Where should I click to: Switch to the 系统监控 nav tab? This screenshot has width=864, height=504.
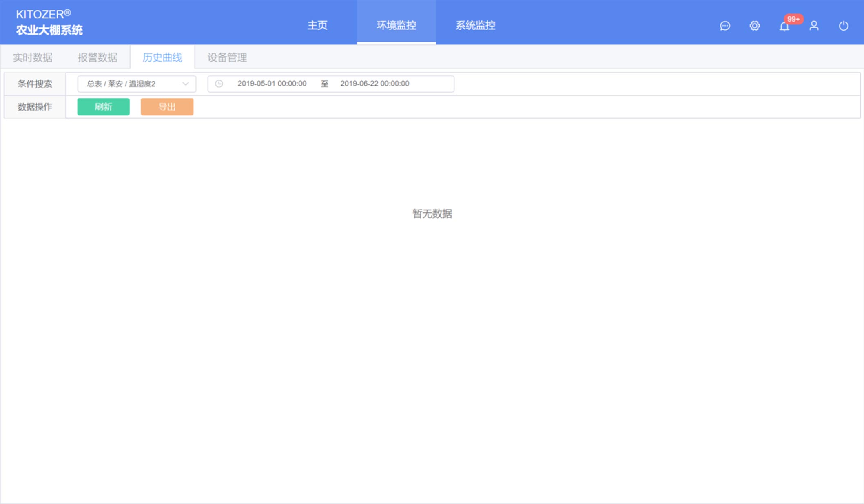(475, 25)
